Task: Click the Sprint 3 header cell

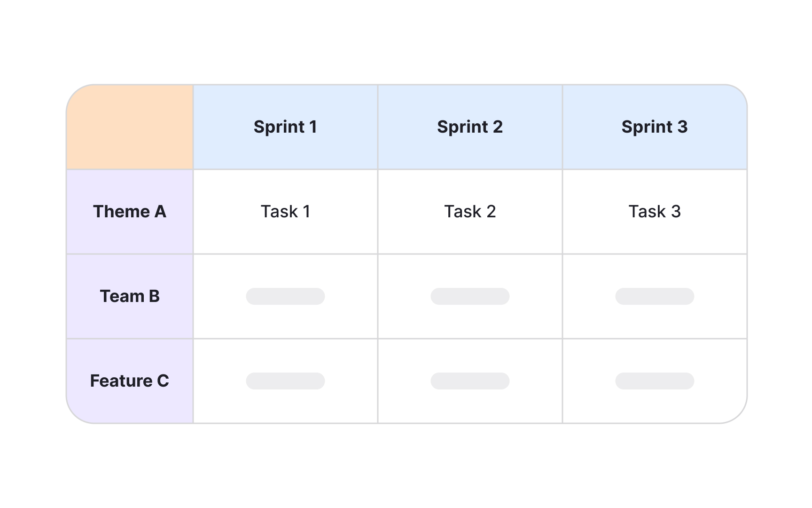Action: [655, 127]
